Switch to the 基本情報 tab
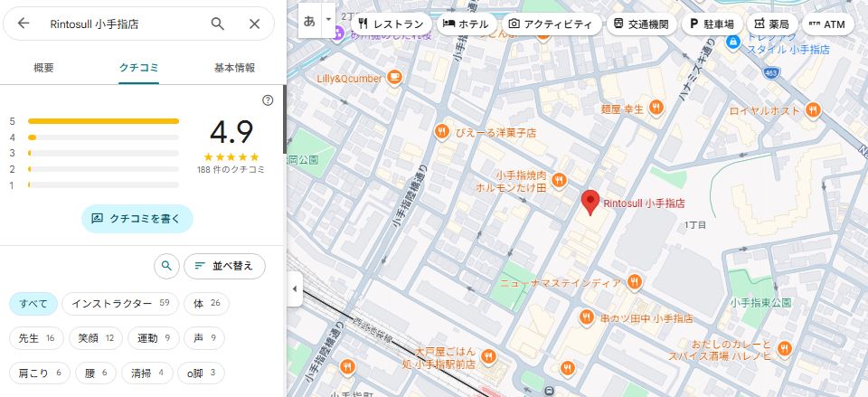Screen dimensions: 868x397 (234, 68)
